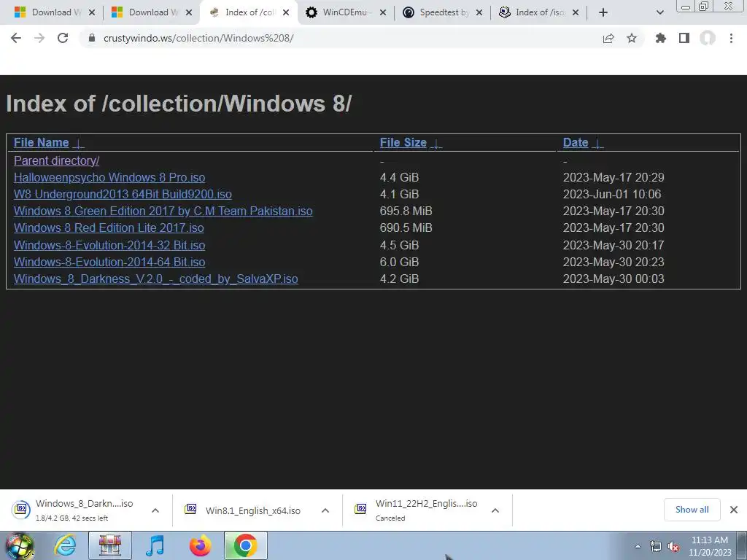747x560 pixels.
Task: Select the 2023-Jun-01 10:06 date cell
Action: (x=612, y=194)
